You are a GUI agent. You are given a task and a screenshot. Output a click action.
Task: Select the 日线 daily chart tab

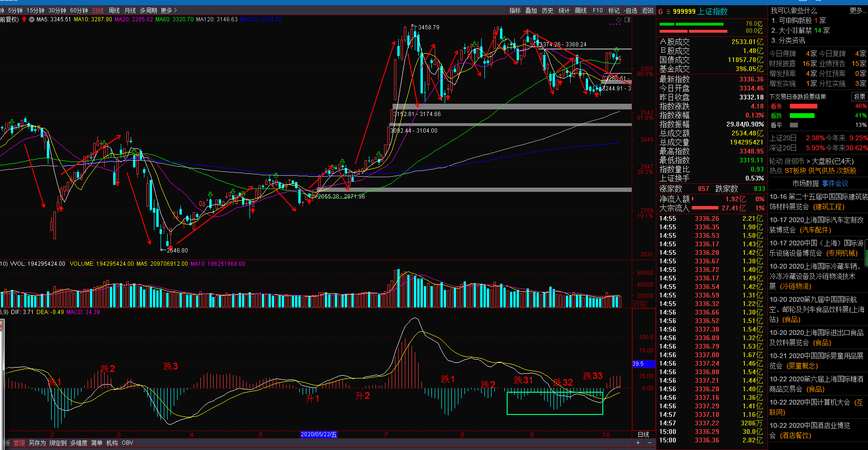tap(98, 10)
